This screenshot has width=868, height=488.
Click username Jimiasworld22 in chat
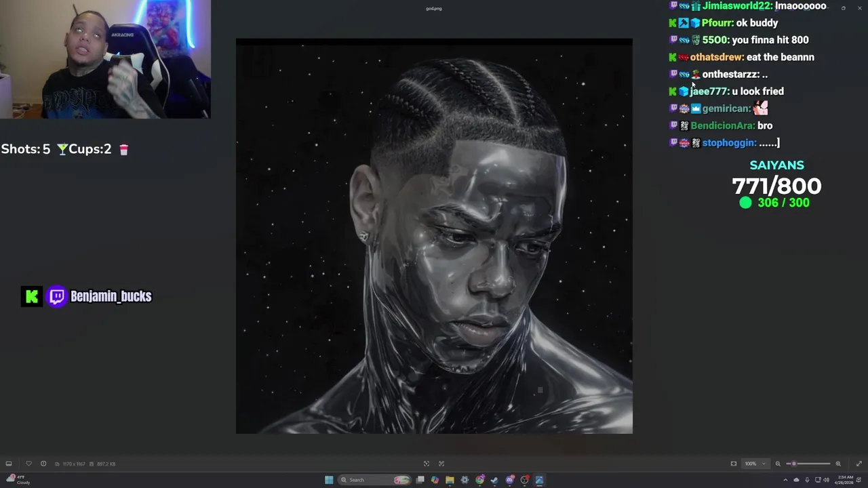(737, 6)
